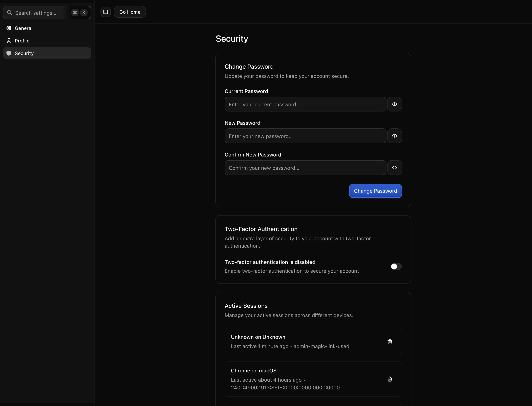Go Home button in top bar
This screenshot has width=532, height=406.
coord(130,12)
